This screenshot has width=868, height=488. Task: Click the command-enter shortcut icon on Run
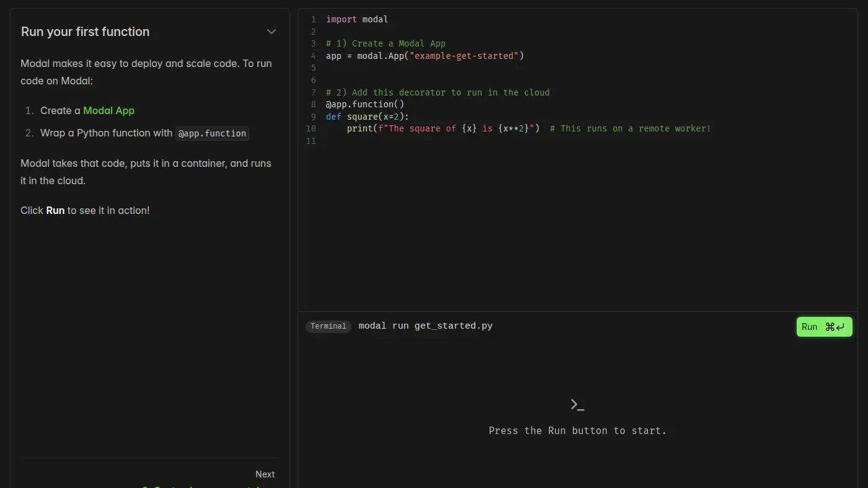(x=835, y=327)
